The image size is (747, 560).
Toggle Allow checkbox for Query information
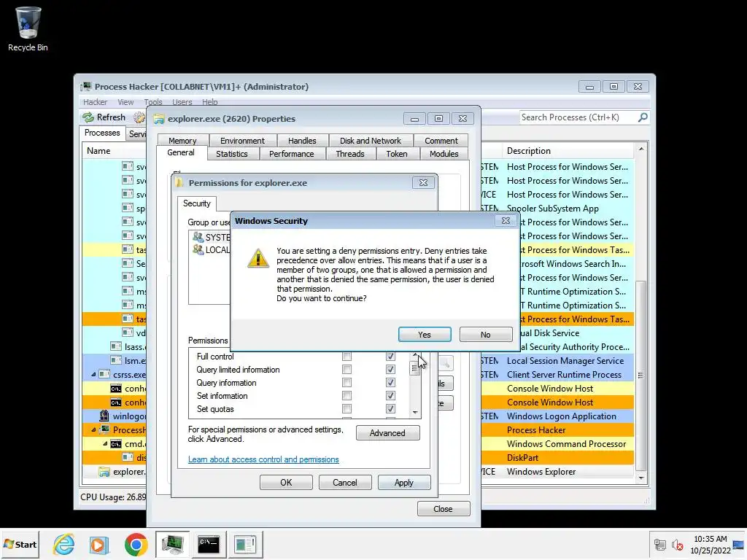click(x=347, y=382)
